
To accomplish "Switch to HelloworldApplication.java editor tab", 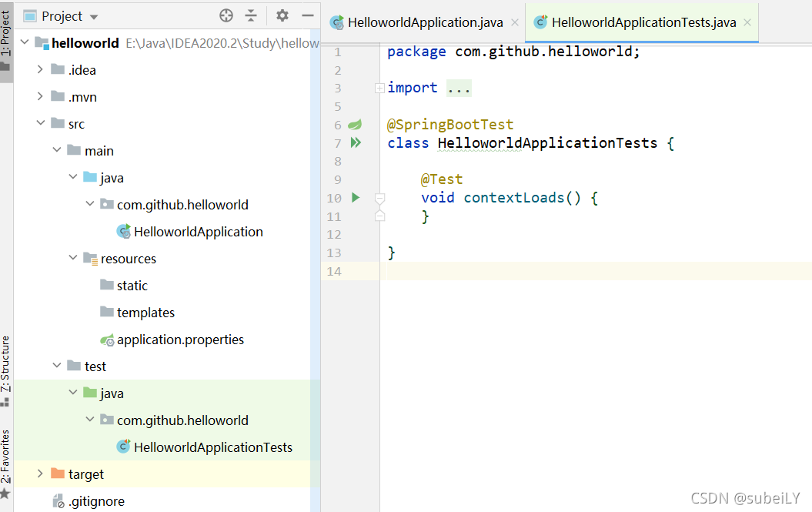I will [425, 22].
